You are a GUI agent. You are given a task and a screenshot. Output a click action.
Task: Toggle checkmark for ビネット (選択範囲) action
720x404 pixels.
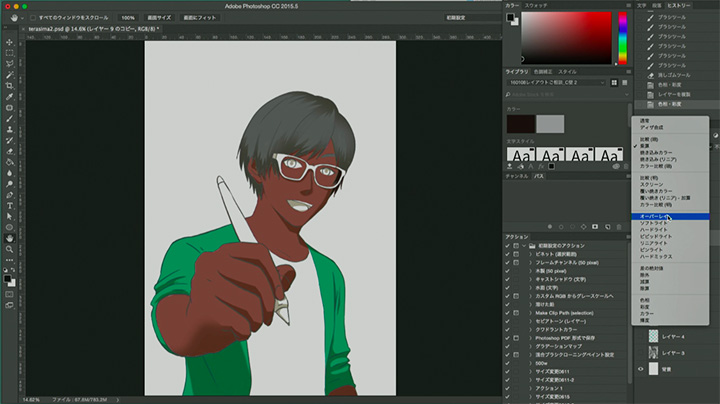tap(507, 254)
